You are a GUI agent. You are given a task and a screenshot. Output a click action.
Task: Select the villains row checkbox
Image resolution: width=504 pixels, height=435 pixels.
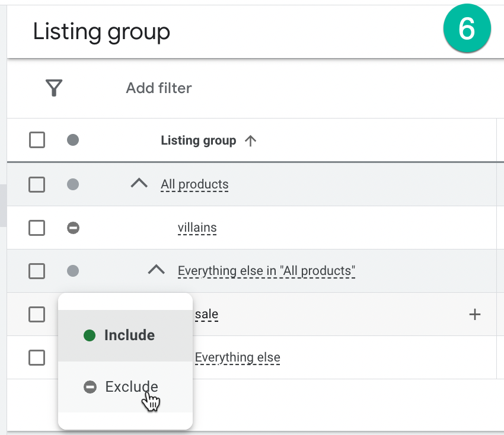click(x=37, y=228)
